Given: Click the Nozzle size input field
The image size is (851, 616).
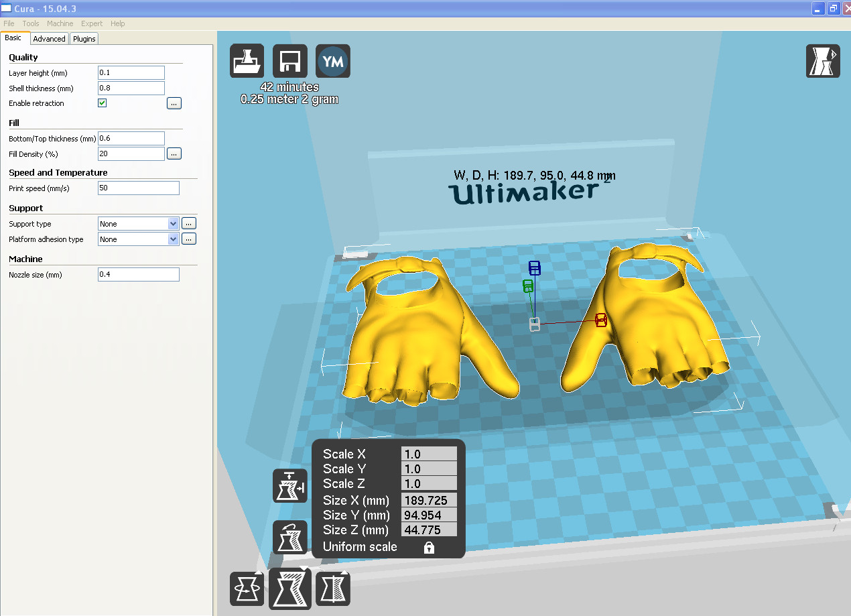Looking at the screenshot, I should (x=139, y=274).
